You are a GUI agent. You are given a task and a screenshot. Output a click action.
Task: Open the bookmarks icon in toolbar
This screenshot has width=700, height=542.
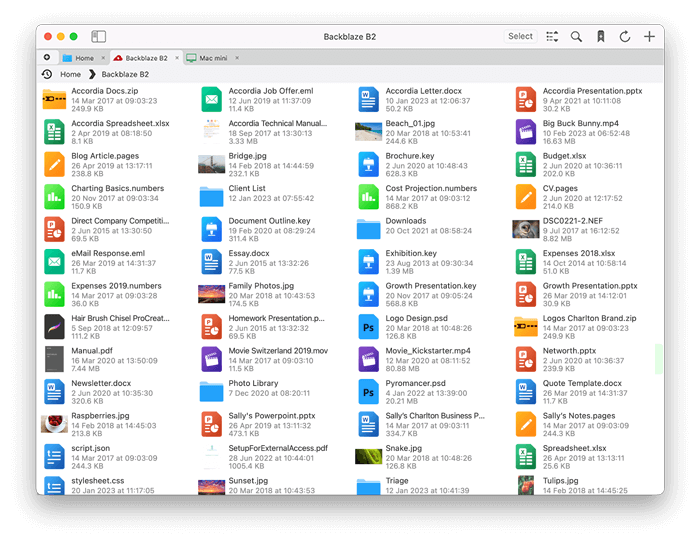click(601, 37)
